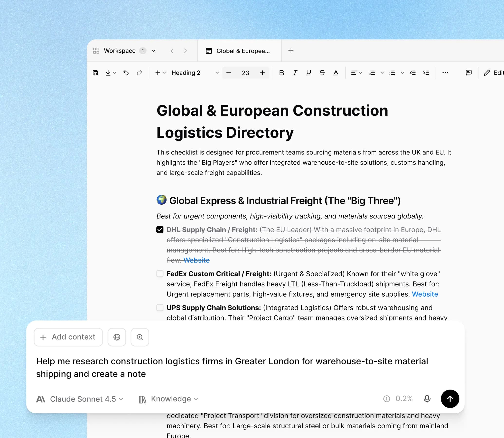Apply strikethrough formatting
Screen dimensions: 504x438
(x=322, y=73)
